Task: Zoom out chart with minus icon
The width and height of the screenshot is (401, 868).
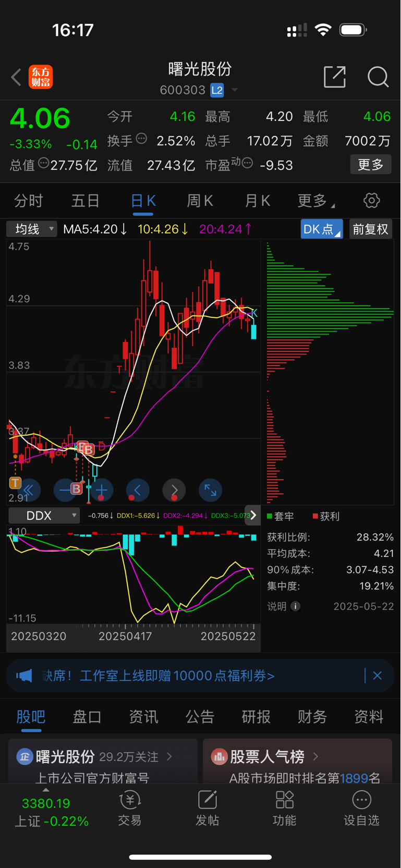Action: pos(65,490)
